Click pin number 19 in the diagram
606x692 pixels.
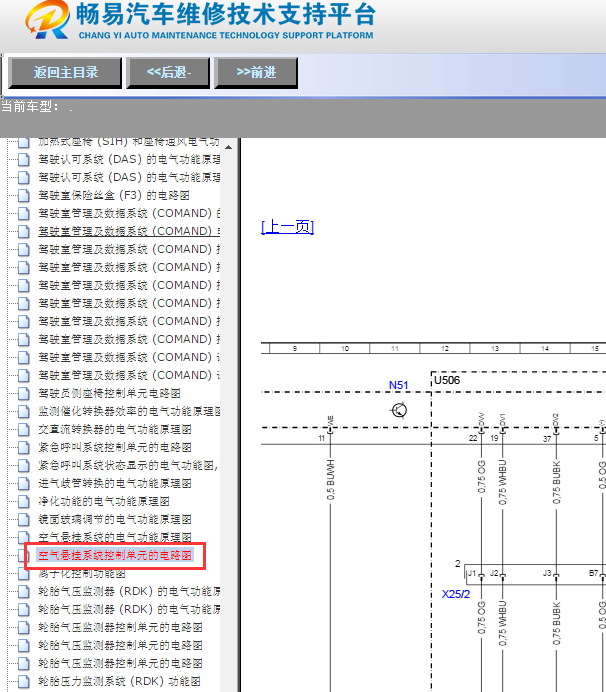[494, 438]
